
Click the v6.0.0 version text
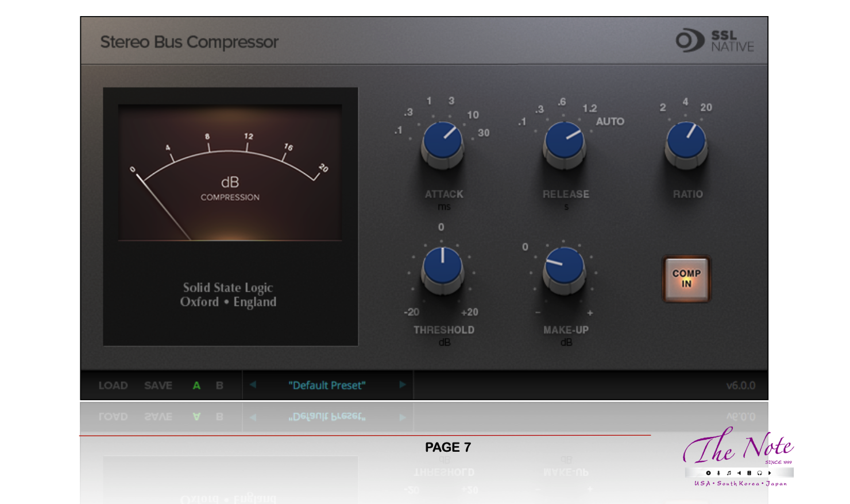[x=741, y=385]
